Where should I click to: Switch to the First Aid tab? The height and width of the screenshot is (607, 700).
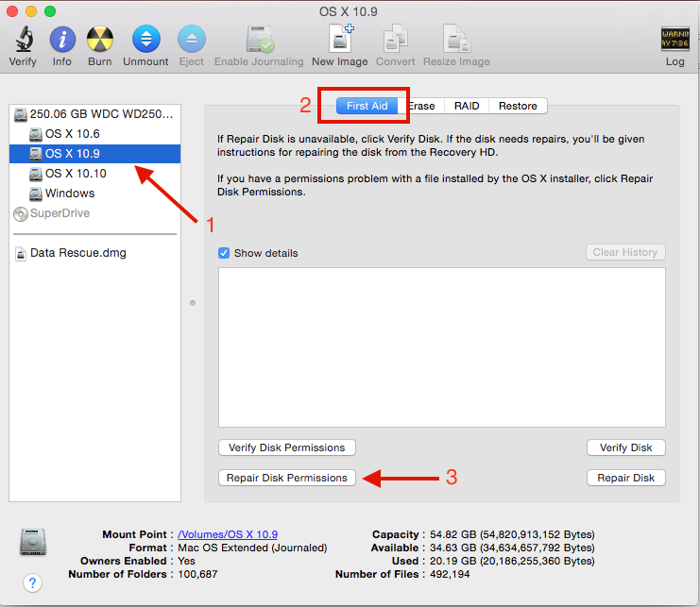point(367,106)
